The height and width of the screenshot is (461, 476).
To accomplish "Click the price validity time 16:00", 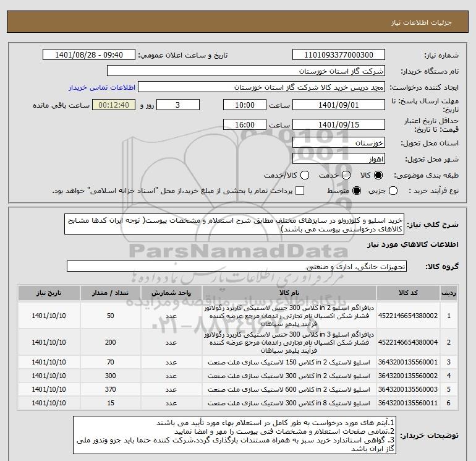I will pyautogui.click(x=245, y=125).
